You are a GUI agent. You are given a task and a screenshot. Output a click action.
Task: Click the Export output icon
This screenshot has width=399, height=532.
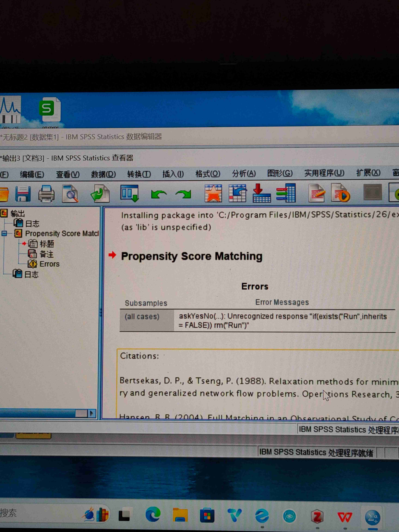pos(100,194)
